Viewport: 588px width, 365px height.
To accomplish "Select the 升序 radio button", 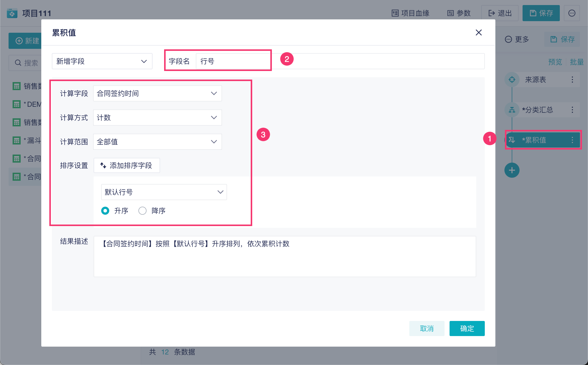I will click(105, 211).
